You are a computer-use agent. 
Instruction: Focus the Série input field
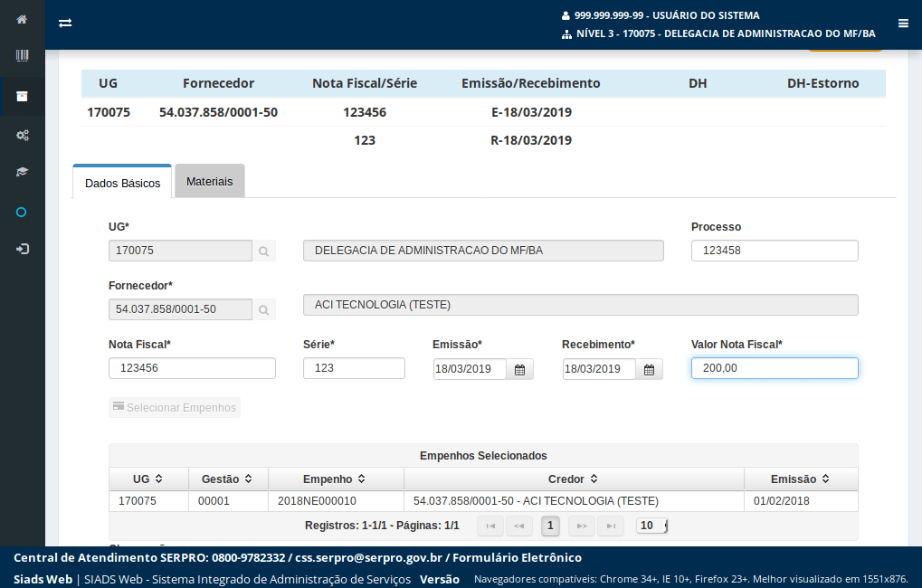[354, 368]
